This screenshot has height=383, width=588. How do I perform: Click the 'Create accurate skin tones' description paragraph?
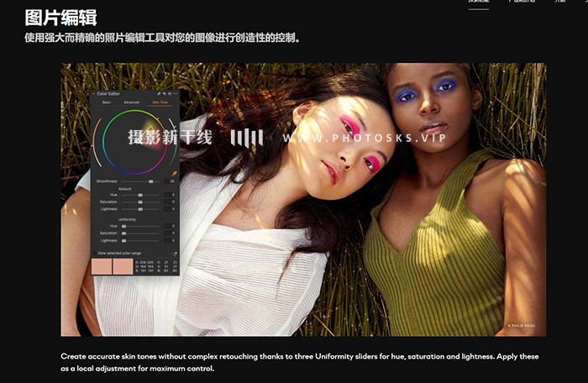pyautogui.click(x=300, y=362)
